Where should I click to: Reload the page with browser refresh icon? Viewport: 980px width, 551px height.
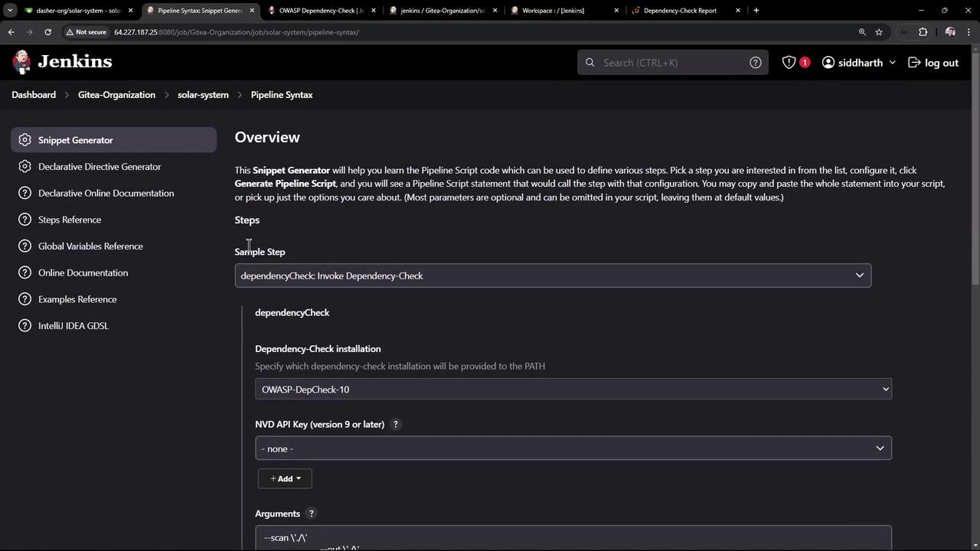(47, 32)
